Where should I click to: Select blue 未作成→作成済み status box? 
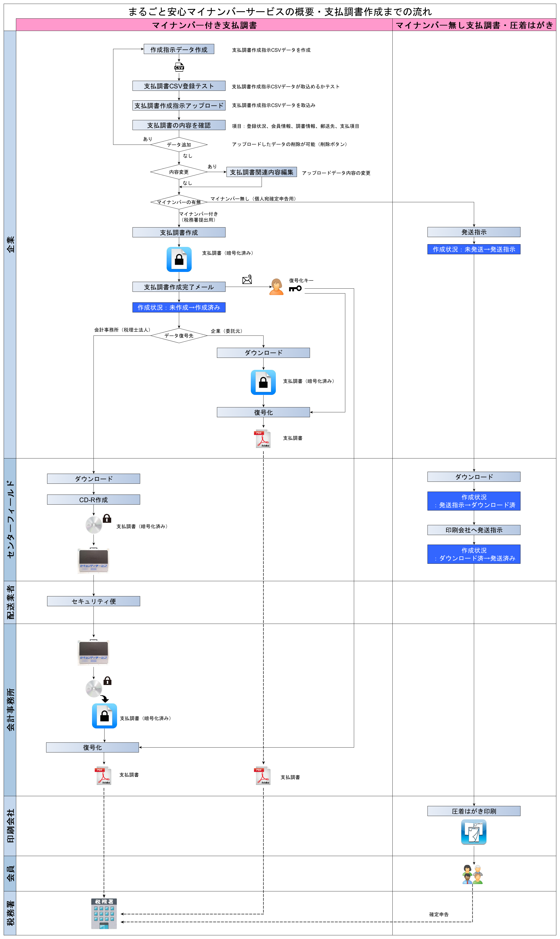pyautogui.click(x=179, y=307)
